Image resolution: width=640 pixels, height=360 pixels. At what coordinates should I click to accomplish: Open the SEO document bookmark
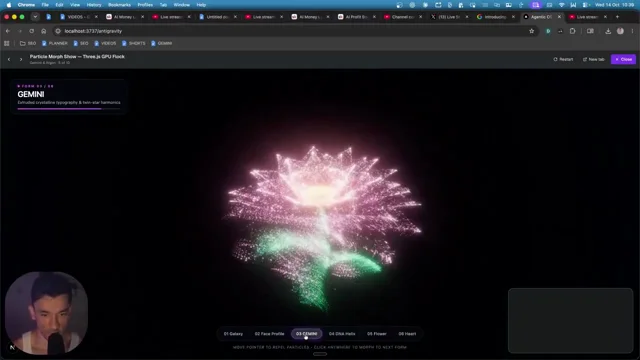click(81, 43)
